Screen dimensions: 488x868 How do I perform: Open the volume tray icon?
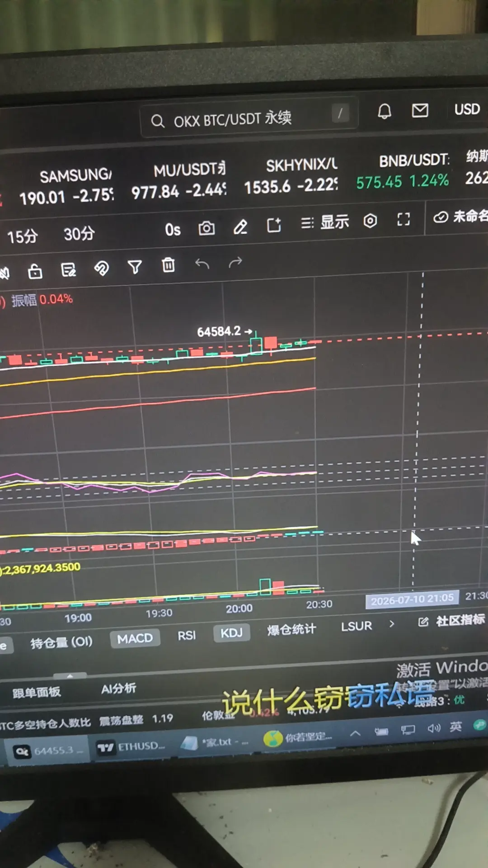[434, 728]
